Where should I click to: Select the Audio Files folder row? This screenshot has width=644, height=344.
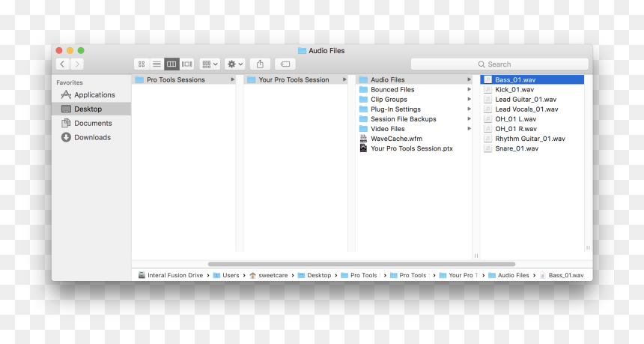pos(413,79)
